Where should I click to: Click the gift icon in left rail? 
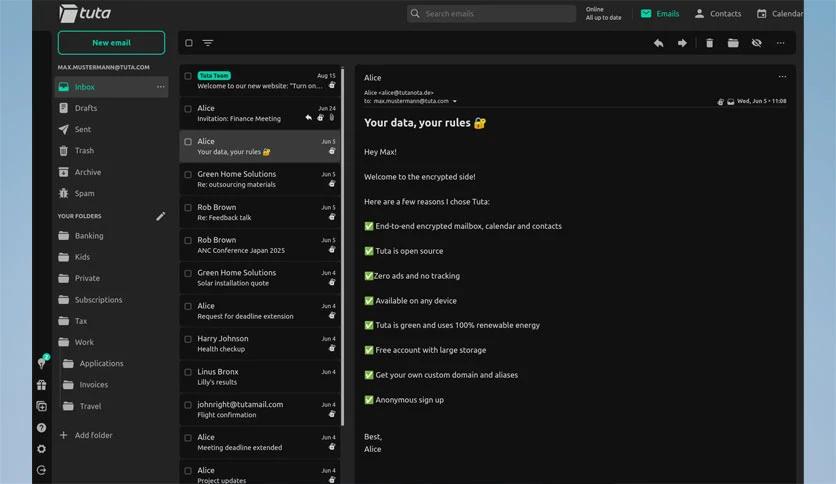click(x=42, y=385)
